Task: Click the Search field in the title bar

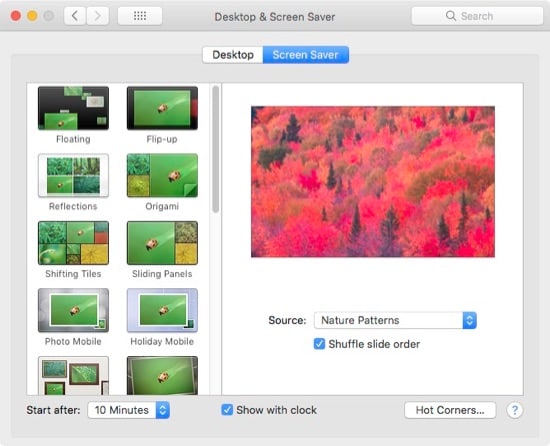Action: (477, 16)
